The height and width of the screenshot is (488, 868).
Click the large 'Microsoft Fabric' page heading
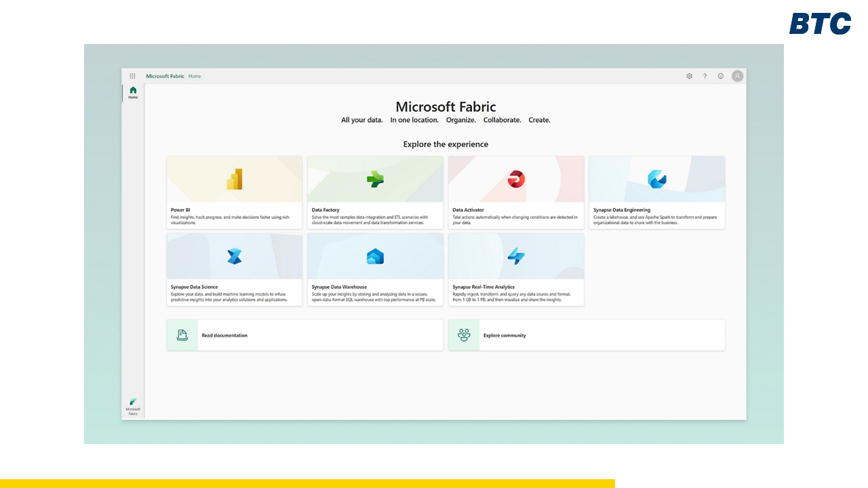(446, 107)
